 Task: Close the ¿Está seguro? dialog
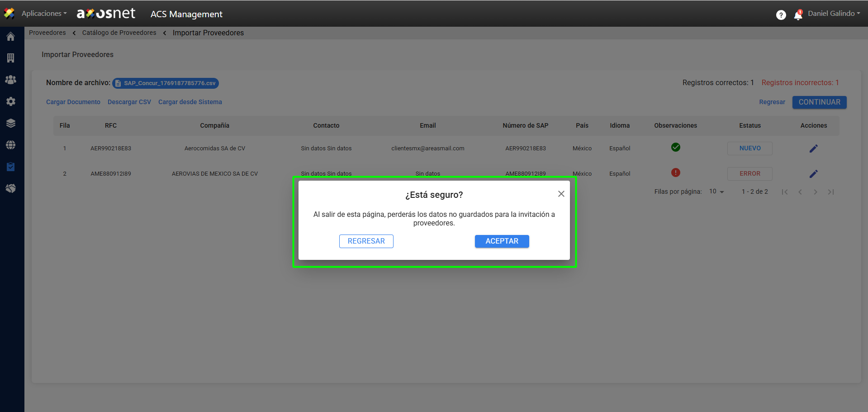561,194
